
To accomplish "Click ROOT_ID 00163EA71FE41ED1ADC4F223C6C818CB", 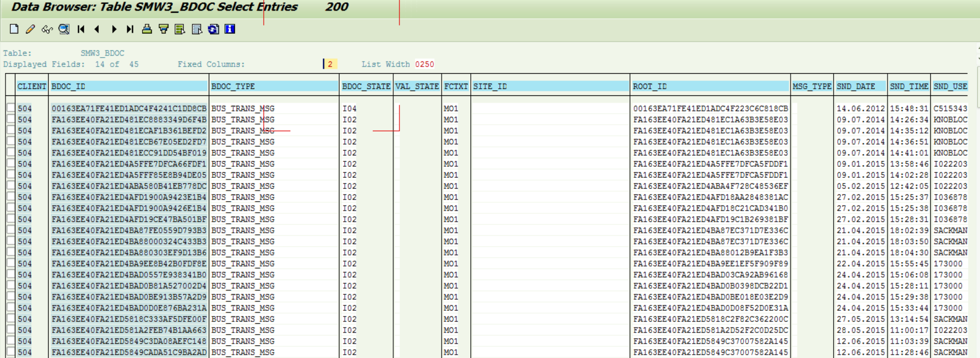I will (710, 109).
